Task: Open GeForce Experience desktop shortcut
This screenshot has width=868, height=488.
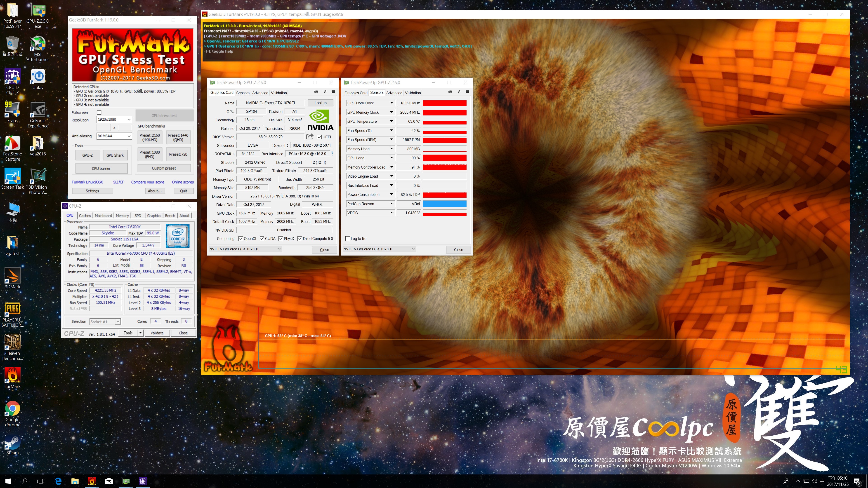Action: click(x=38, y=115)
